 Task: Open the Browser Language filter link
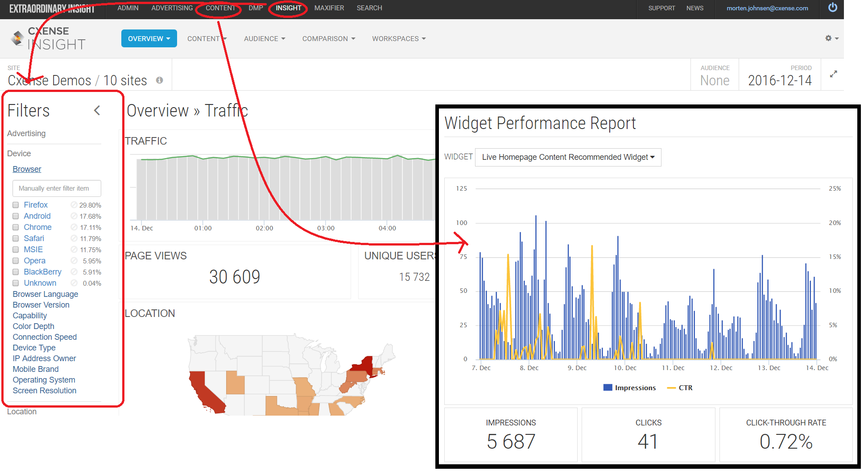point(45,294)
